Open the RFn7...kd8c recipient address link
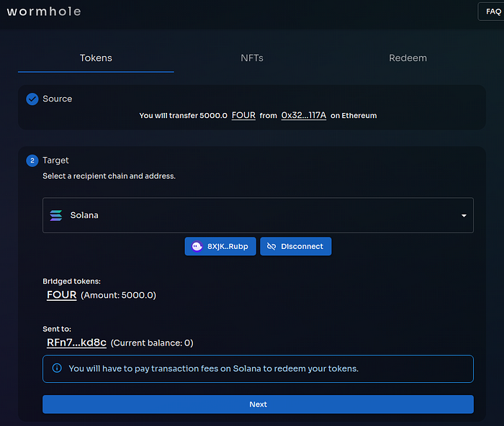The image size is (504, 426). pyautogui.click(x=76, y=343)
